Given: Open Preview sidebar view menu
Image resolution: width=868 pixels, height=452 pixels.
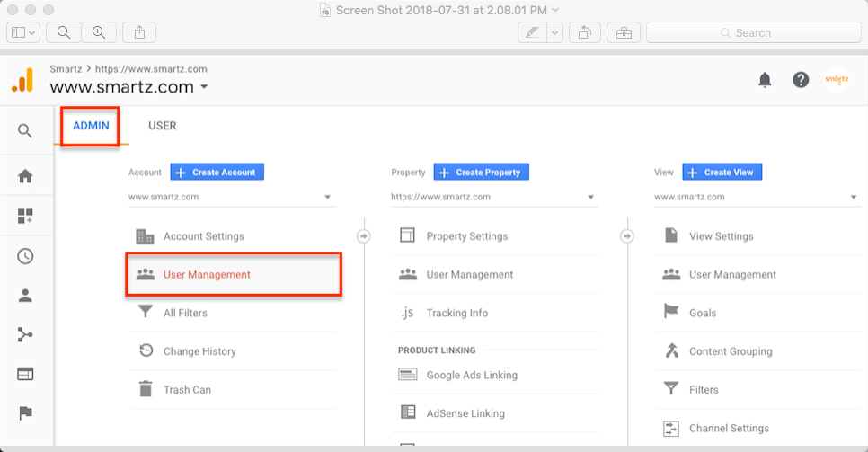Looking at the screenshot, I should (x=23, y=32).
